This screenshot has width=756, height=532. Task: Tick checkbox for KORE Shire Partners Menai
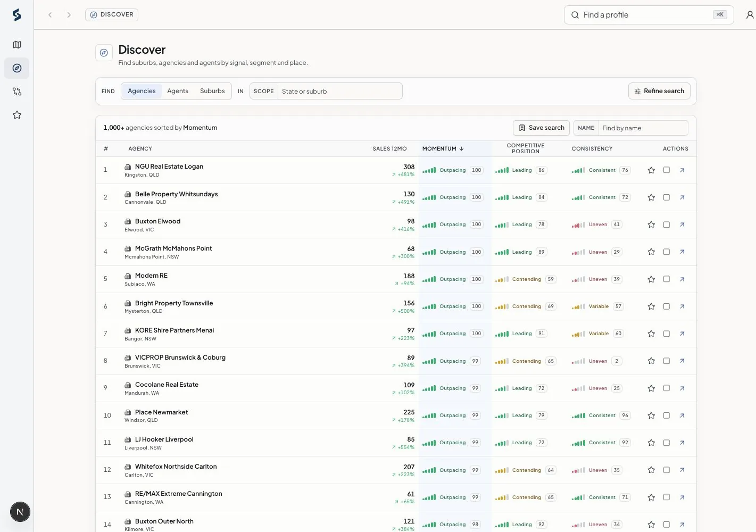(667, 334)
